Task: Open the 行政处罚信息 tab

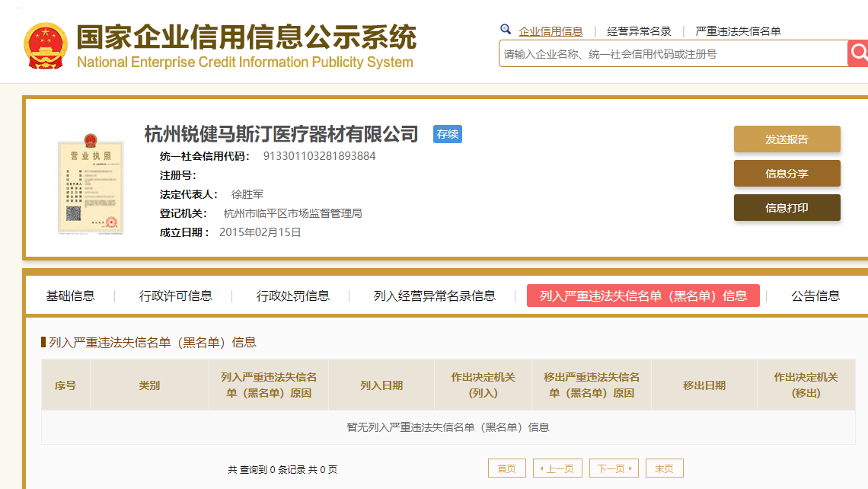Action: click(x=293, y=296)
